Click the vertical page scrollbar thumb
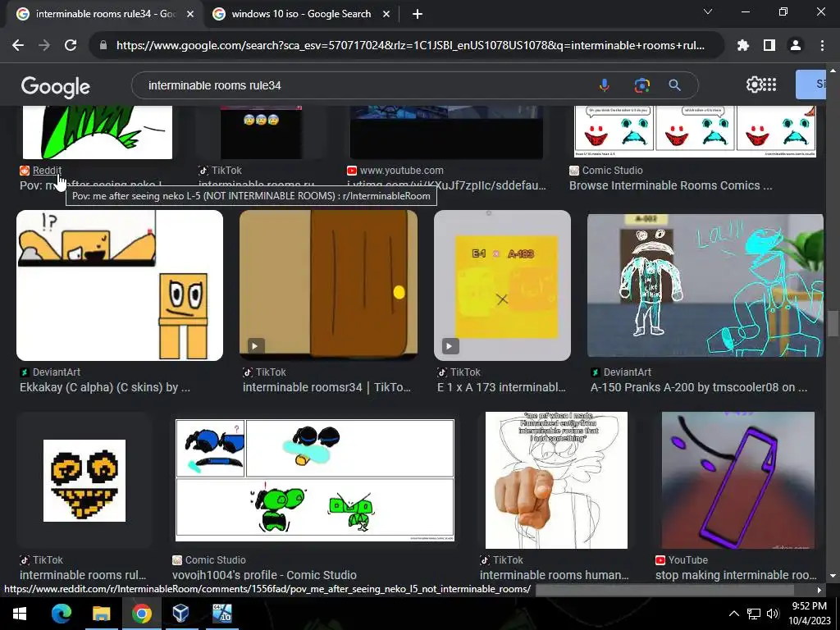840x630 pixels. [x=832, y=323]
